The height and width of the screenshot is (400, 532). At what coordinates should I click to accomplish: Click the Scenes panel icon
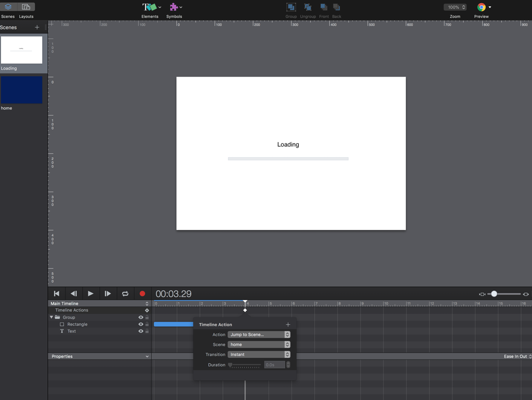point(8,7)
